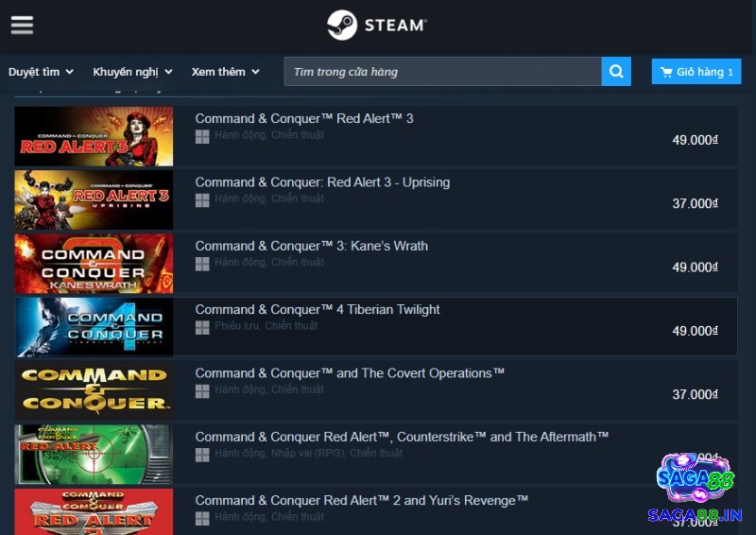Click genre tags under Yuri's Revenge title
This screenshot has width=756, height=535.
point(269,517)
